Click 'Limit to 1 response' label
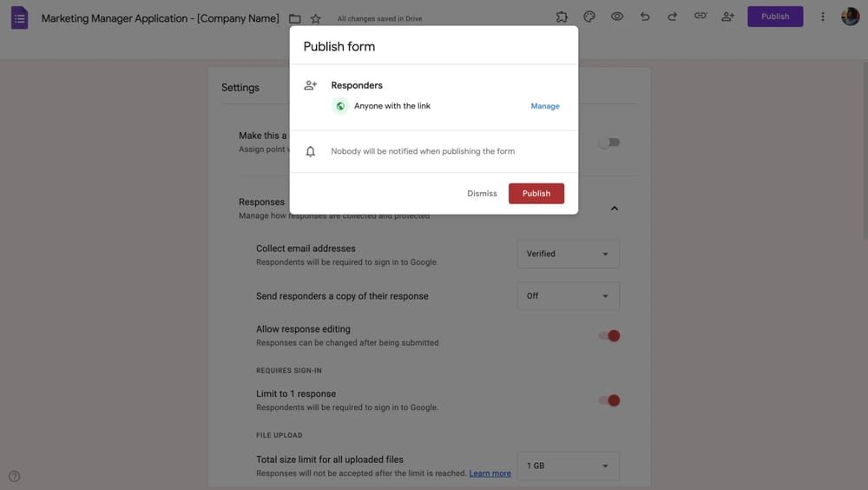The height and width of the screenshot is (490, 868). [x=296, y=394]
